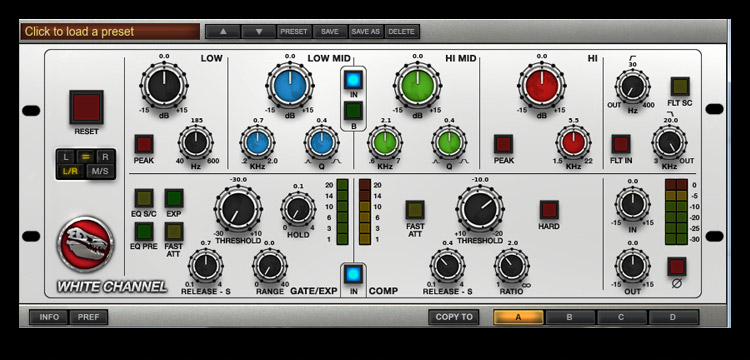Switch to M/S mode
The width and height of the screenshot is (750, 360).
pos(100,171)
